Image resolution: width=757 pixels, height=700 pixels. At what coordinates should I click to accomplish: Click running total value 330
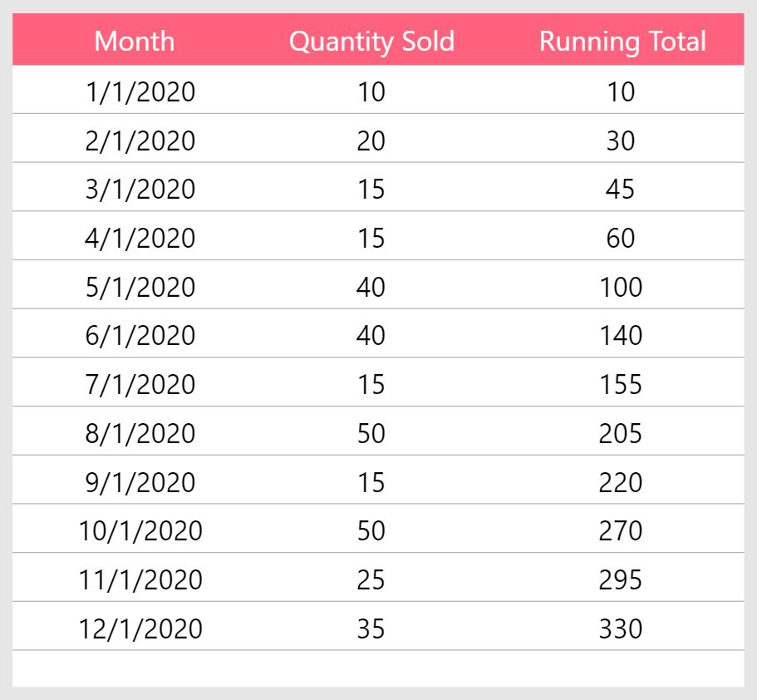pyautogui.click(x=621, y=629)
